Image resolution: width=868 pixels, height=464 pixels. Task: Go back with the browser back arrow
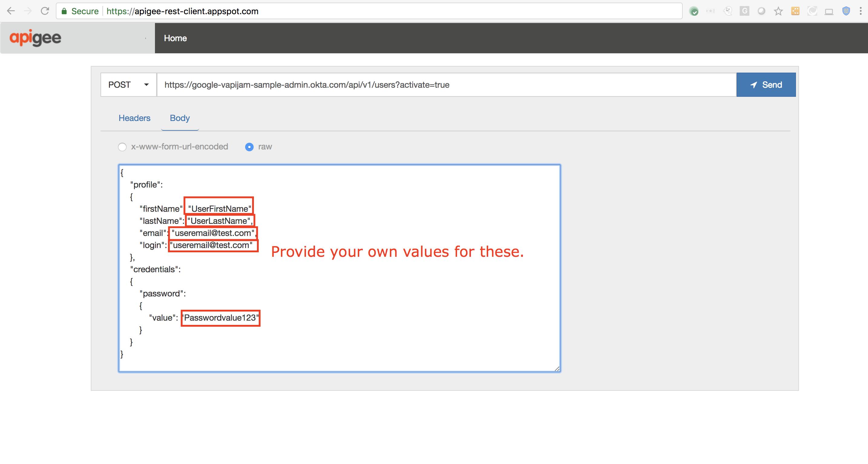coord(11,11)
